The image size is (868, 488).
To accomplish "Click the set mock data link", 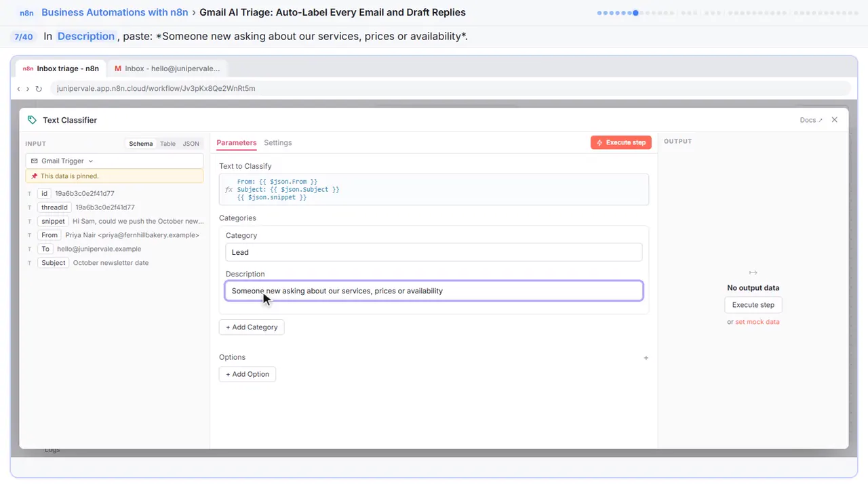I will 757,322.
